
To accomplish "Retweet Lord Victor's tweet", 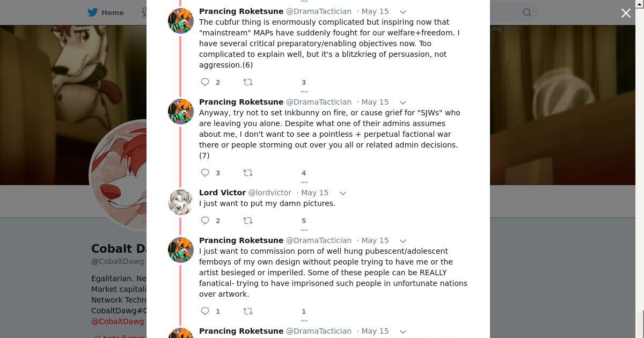I will tap(247, 221).
